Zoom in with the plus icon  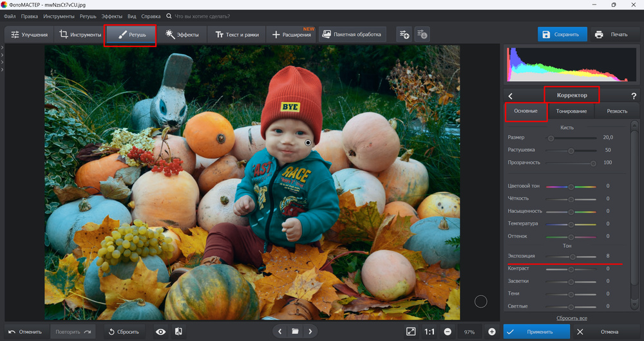pos(492,331)
